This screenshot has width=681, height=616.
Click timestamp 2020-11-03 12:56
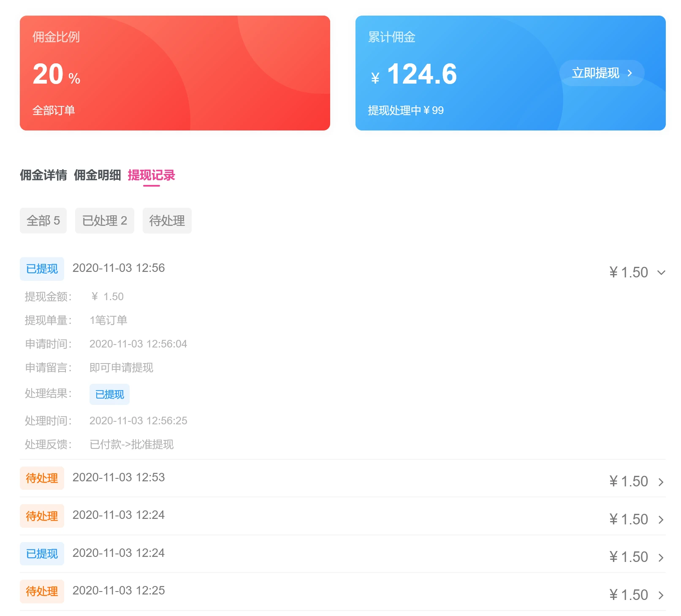(x=119, y=268)
